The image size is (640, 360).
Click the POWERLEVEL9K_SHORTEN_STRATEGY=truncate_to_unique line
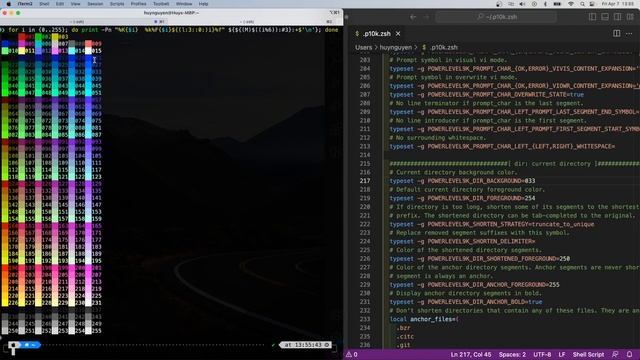[492, 224]
